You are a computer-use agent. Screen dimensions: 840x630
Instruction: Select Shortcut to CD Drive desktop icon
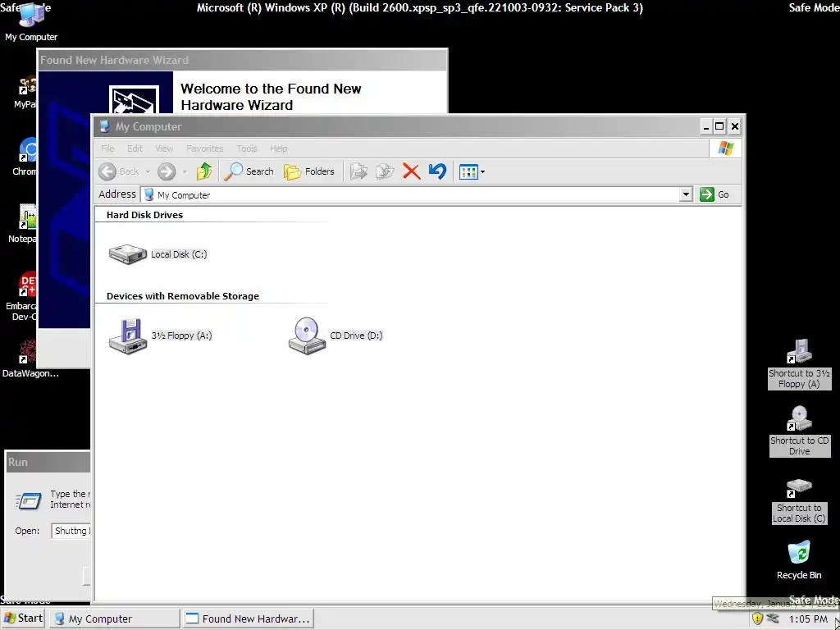click(x=799, y=431)
